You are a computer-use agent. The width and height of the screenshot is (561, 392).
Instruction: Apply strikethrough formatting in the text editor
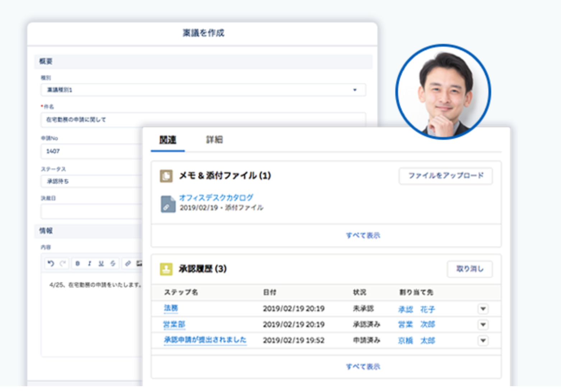[113, 263]
